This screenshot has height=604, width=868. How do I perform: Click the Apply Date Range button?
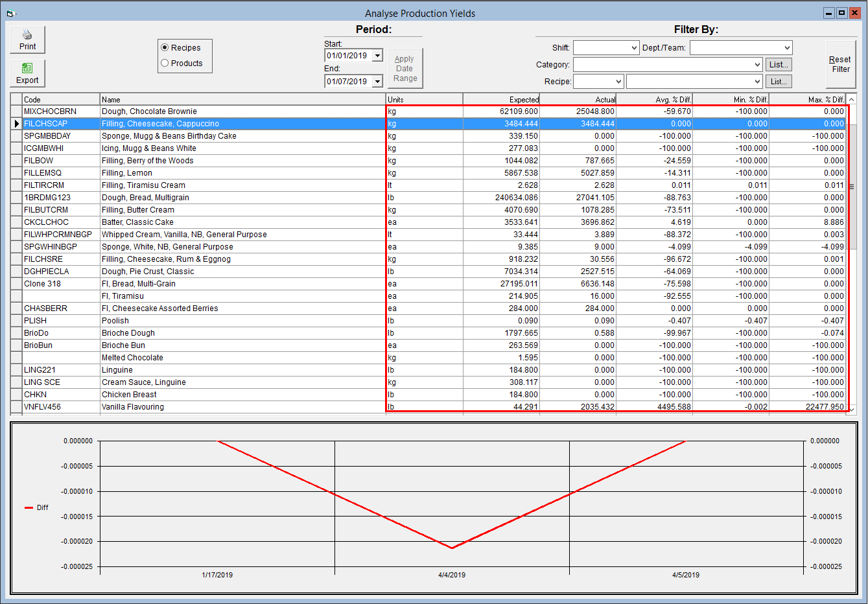click(405, 68)
